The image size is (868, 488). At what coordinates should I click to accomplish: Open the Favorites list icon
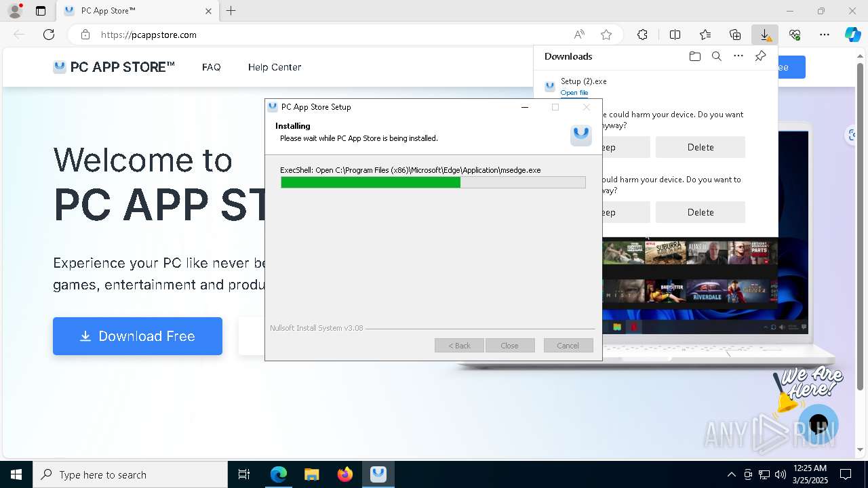pos(705,35)
